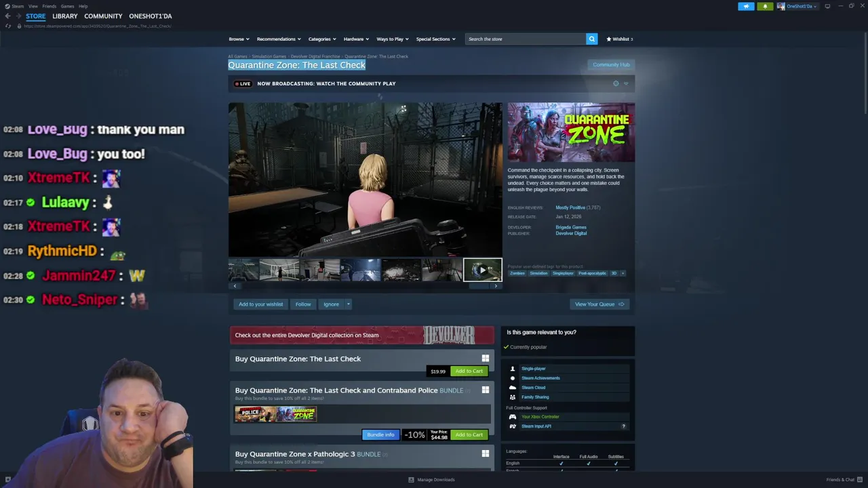Open the dropdown arrow beside Ignore

tap(349, 304)
